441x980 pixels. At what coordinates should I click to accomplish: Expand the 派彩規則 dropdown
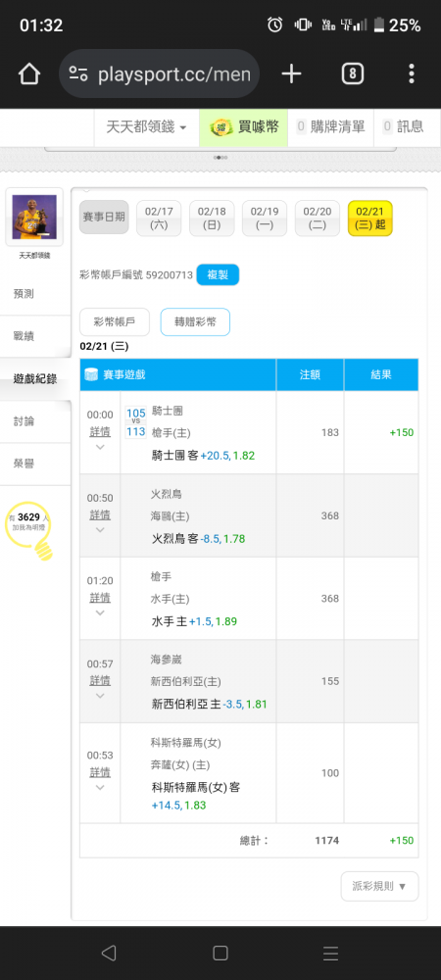[x=380, y=886]
